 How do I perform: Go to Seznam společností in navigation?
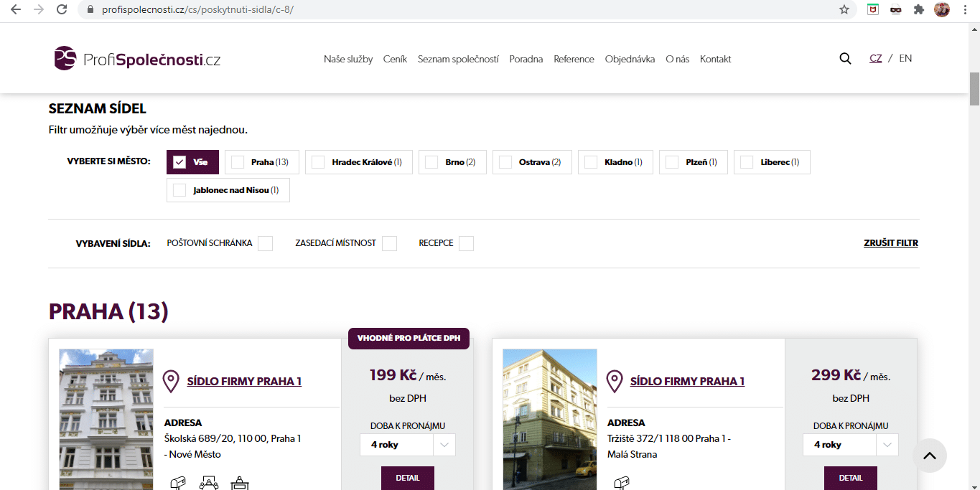click(458, 59)
